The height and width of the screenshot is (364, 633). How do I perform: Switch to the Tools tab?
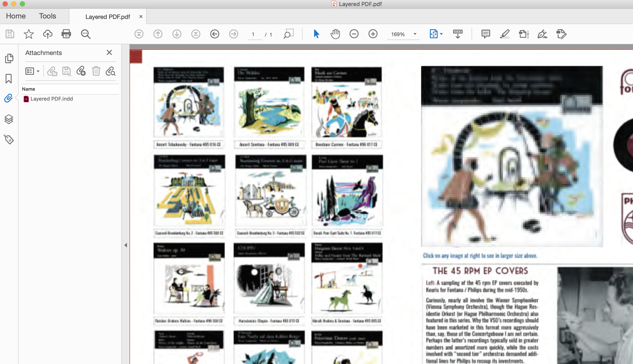click(47, 16)
